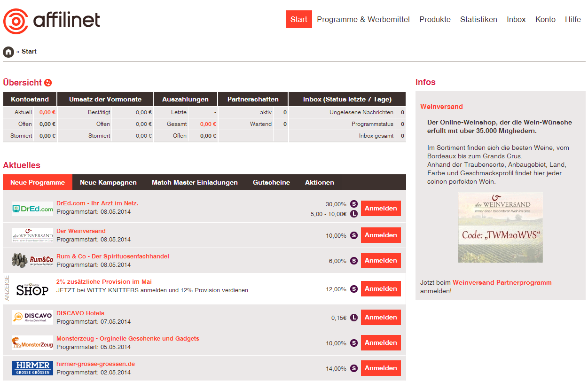This screenshot has height=381, width=588.
Task: Click Anmelden for DrEd.com
Action: pyautogui.click(x=381, y=209)
